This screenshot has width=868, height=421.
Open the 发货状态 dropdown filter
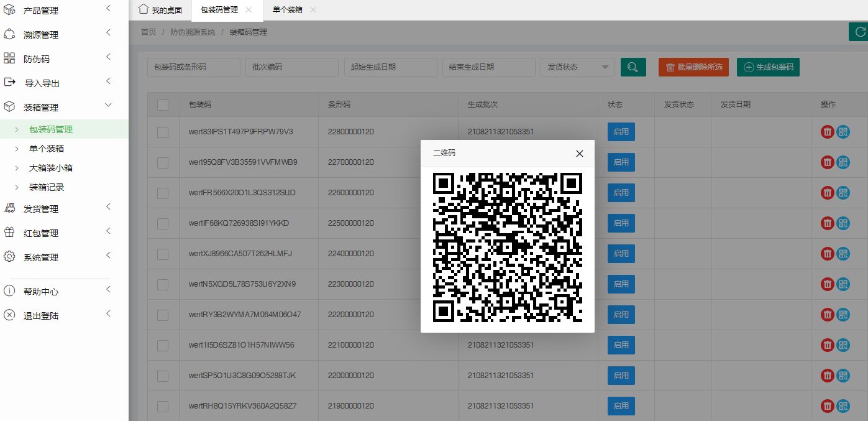coord(577,67)
